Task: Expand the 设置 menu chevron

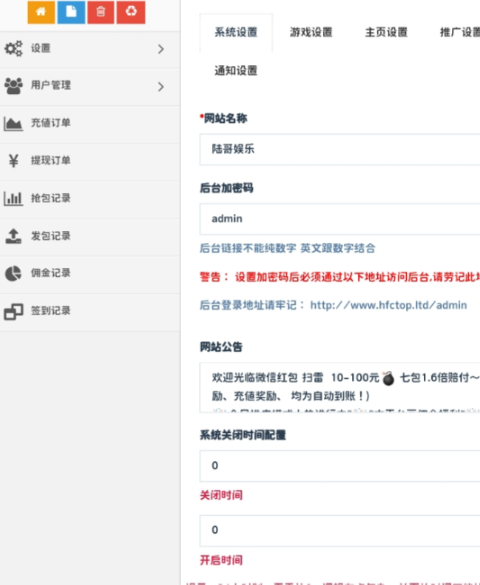Action: (161, 49)
